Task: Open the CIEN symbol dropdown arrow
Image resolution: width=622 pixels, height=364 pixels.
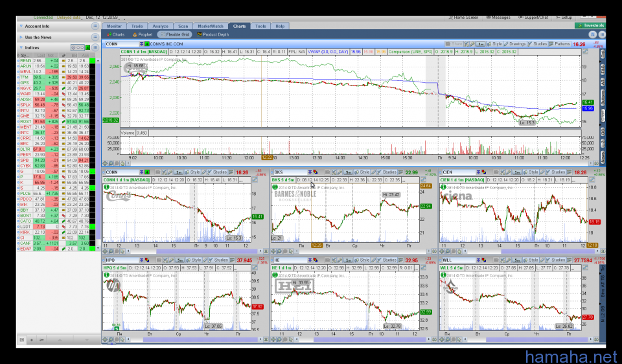Action: (478, 172)
